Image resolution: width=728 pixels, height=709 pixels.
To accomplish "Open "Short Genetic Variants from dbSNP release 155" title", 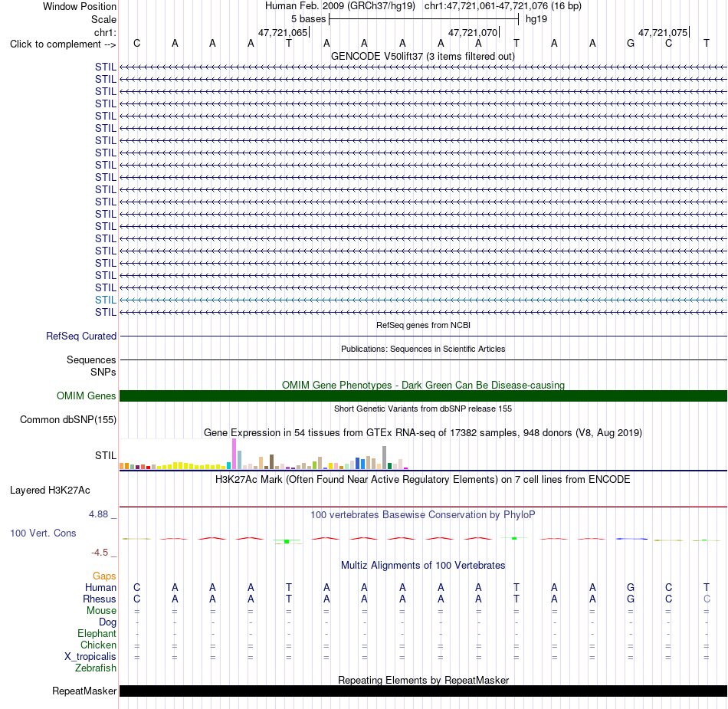I will (x=423, y=409).
